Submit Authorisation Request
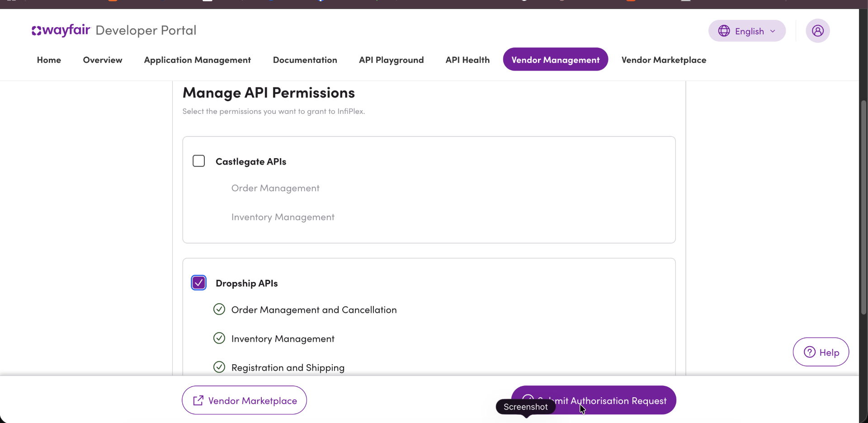 point(594,400)
